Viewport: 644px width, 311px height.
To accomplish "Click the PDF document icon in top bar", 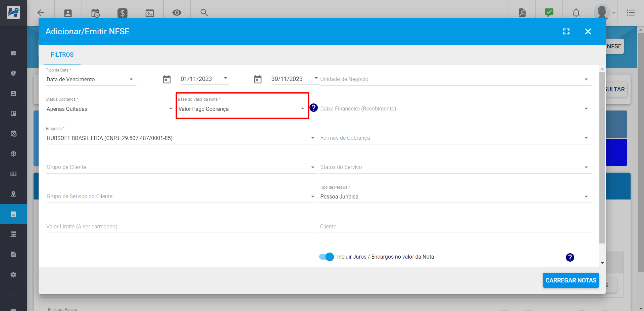I will tap(522, 13).
